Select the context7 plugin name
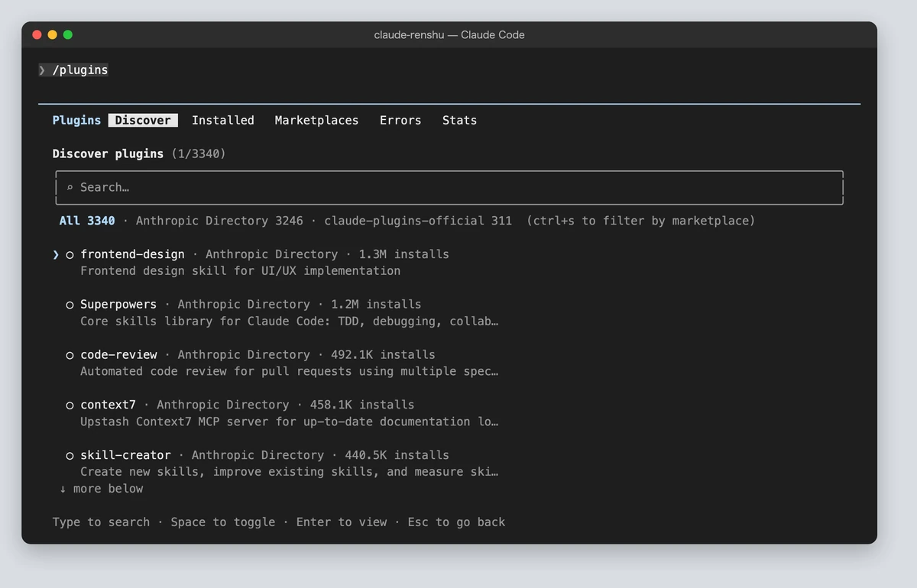Viewport: 917px width, 588px height. coord(108,405)
